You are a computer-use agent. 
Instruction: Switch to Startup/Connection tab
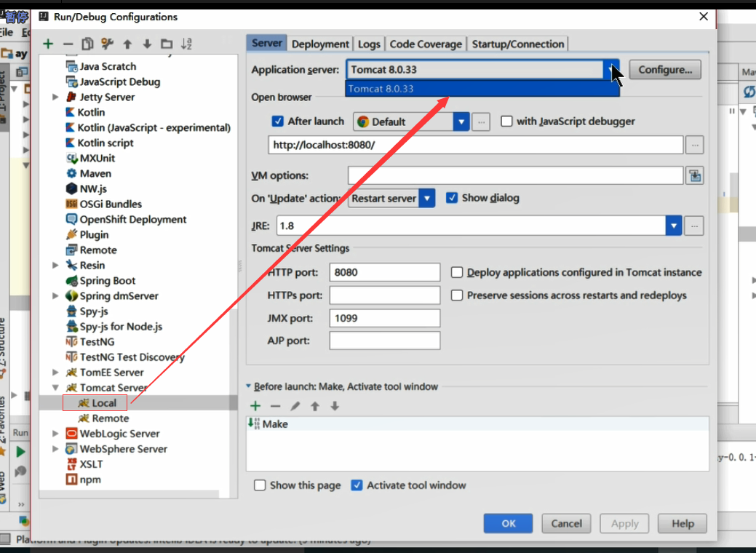point(518,44)
